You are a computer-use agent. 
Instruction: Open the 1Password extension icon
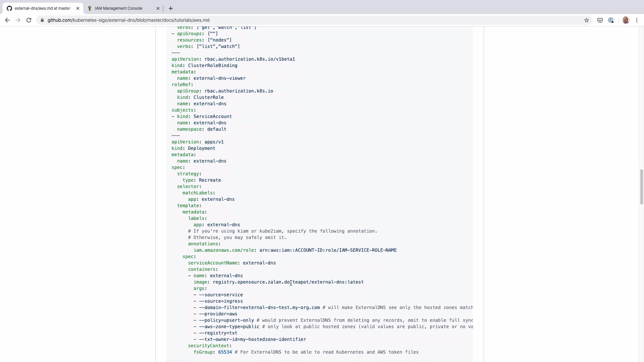coord(611,20)
